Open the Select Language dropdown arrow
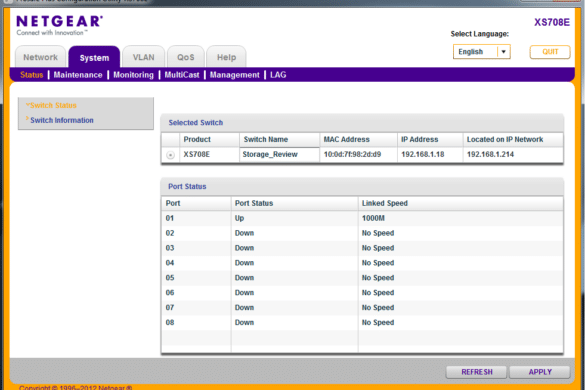Screen dimensions: 585x390 coord(503,52)
